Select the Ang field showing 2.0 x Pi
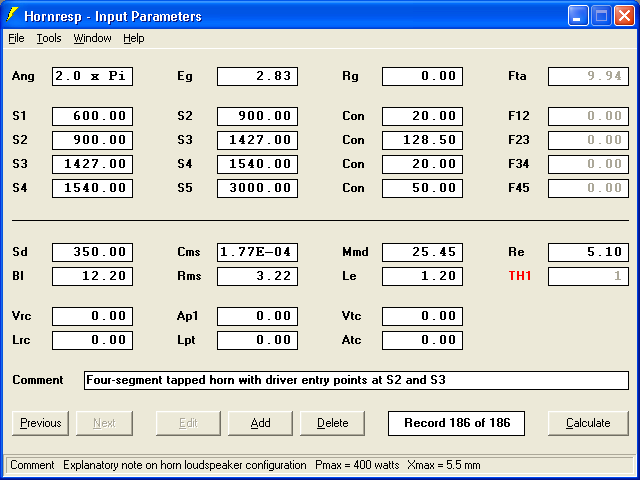The width and height of the screenshot is (640, 480). (x=92, y=76)
